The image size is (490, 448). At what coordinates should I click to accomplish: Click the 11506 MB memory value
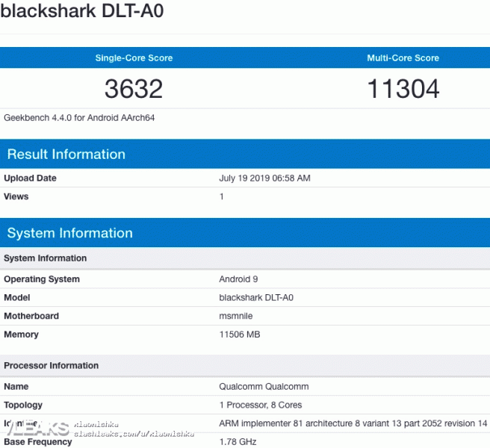tap(240, 335)
